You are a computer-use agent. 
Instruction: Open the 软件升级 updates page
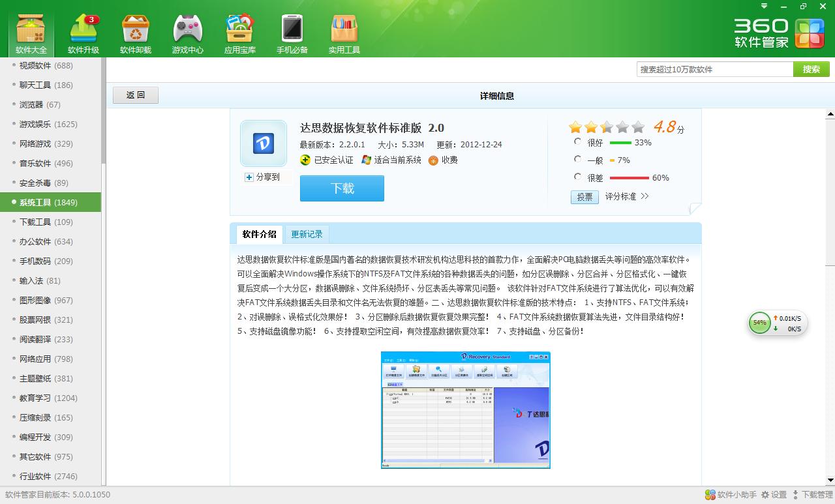pyautogui.click(x=83, y=33)
